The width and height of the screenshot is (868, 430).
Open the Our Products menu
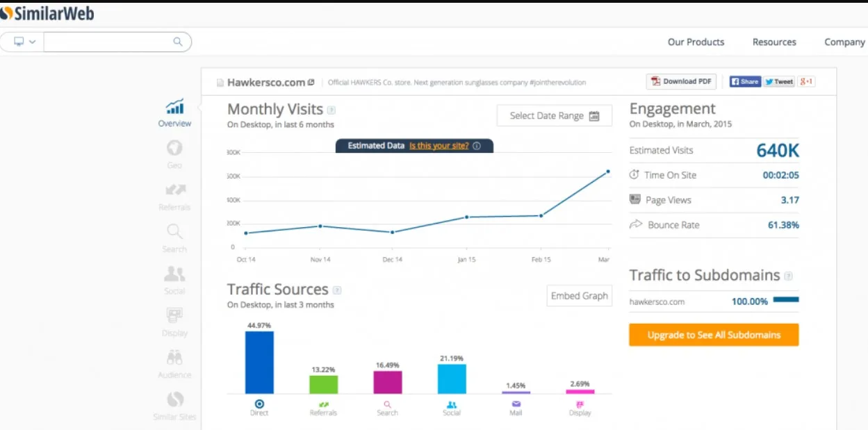point(696,42)
